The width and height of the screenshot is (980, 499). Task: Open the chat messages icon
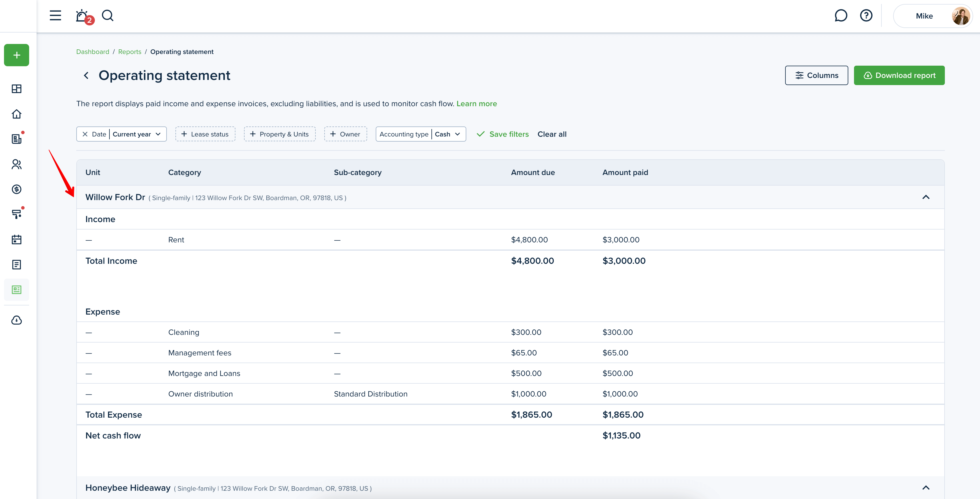pyautogui.click(x=841, y=16)
